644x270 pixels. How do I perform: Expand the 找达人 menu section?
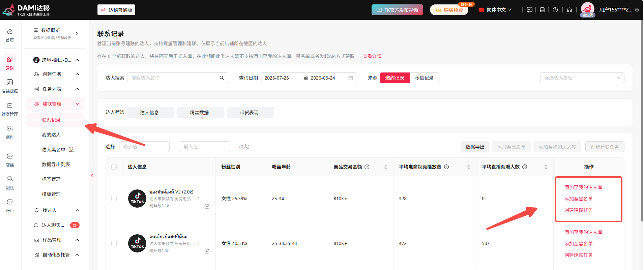point(55,210)
